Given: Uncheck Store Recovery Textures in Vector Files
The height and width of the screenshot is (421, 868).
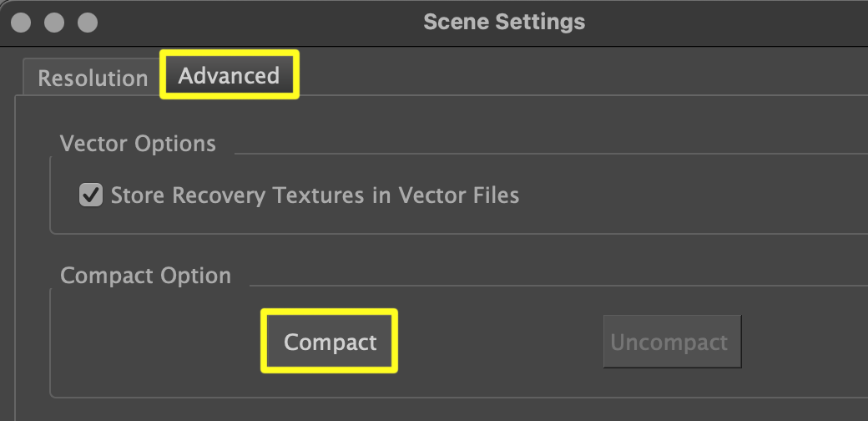Looking at the screenshot, I should click(89, 195).
